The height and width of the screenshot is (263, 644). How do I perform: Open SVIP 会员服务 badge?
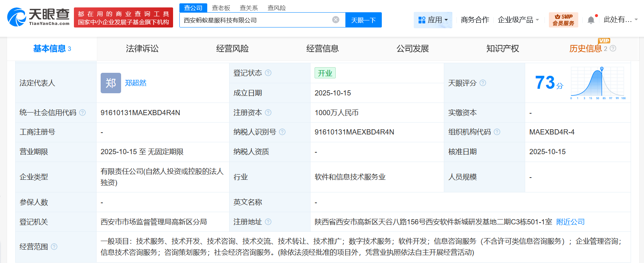coord(563,20)
